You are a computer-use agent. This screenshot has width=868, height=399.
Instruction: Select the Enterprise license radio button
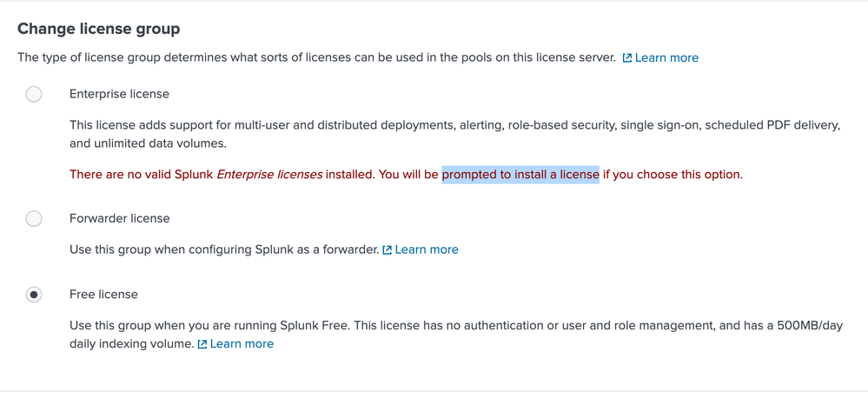pos(34,94)
